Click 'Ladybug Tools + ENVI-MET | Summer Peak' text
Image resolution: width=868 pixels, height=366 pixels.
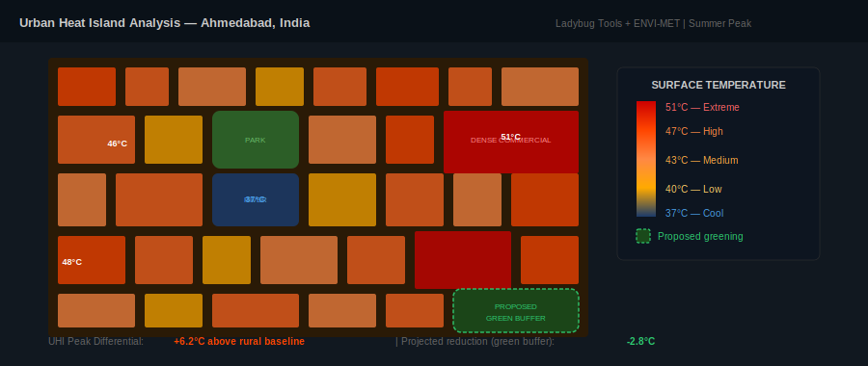[653, 24]
